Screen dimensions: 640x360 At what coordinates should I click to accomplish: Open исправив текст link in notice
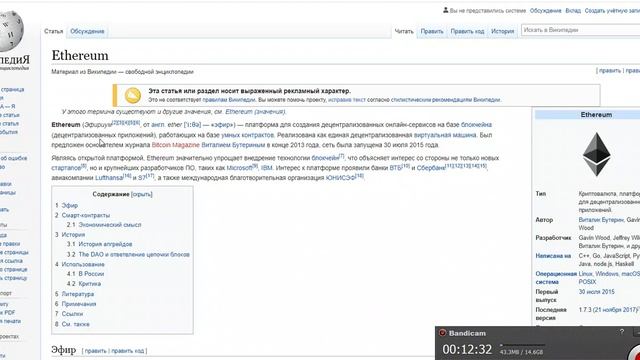point(347,100)
